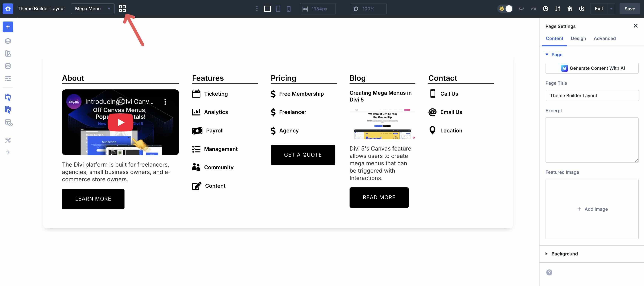Toggle the light/dark mode switch
Viewport: 644px width, 286px height.
[506, 8]
